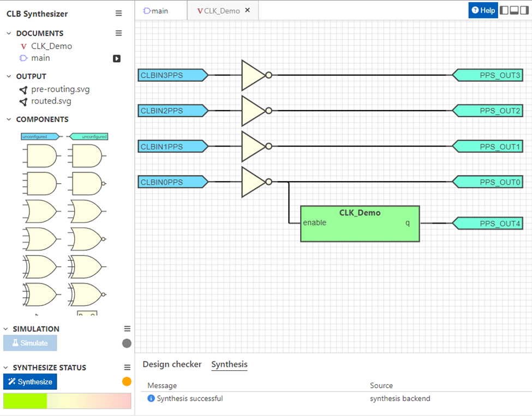
Task: Toggle the left sidebar layout icon
Action: tap(504, 10)
